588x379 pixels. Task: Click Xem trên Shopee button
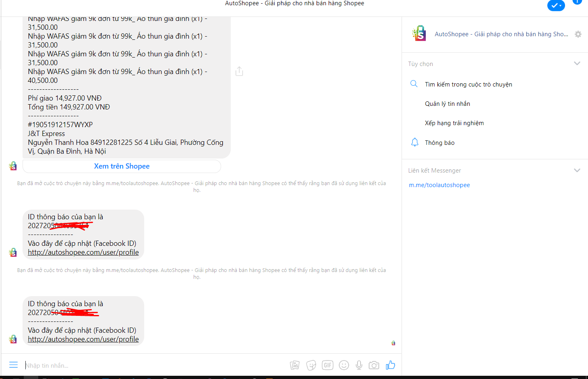(x=122, y=166)
